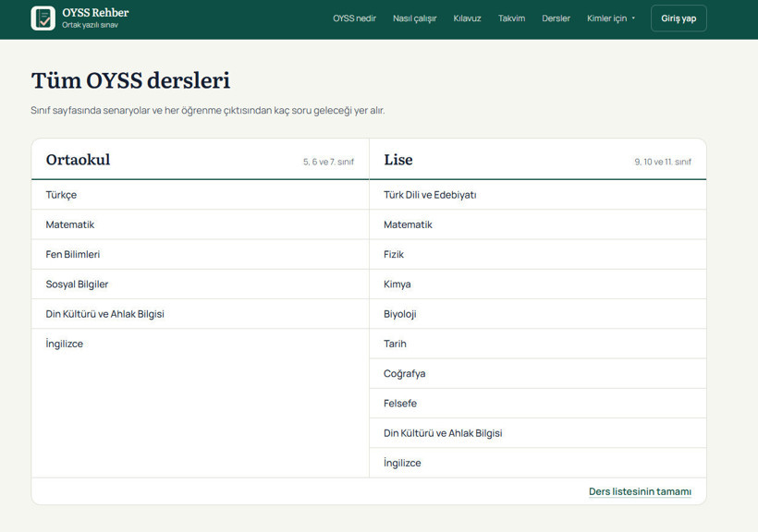Viewport: 758px width, 532px height.
Task: Open the Kimler için dropdown menu
Action: 611,18
